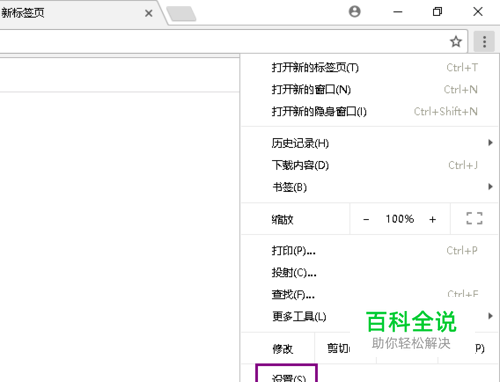Viewport: 500px width, 382px height.
Task: Close the 新标签页 tab
Action: point(149,13)
